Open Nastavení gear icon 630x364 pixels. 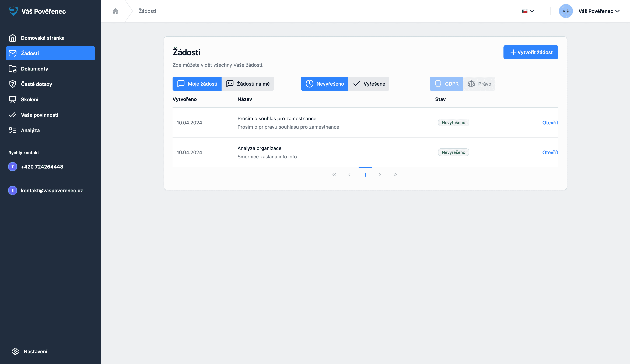pyautogui.click(x=15, y=351)
